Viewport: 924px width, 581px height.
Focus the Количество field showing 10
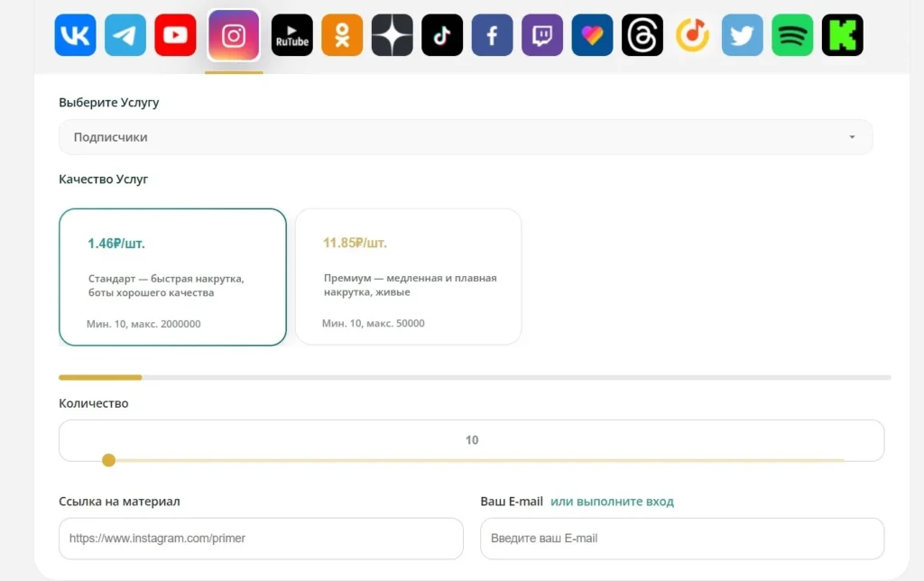point(471,440)
